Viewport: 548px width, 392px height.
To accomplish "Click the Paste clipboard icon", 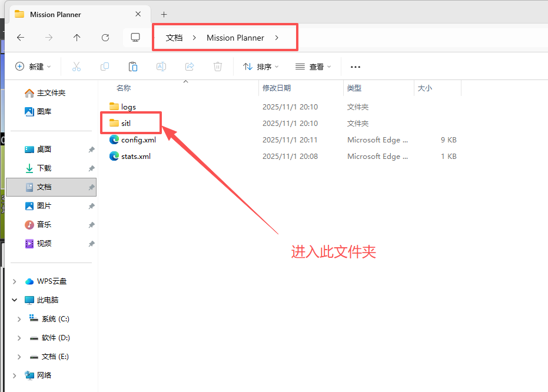I will [x=133, y=67].
